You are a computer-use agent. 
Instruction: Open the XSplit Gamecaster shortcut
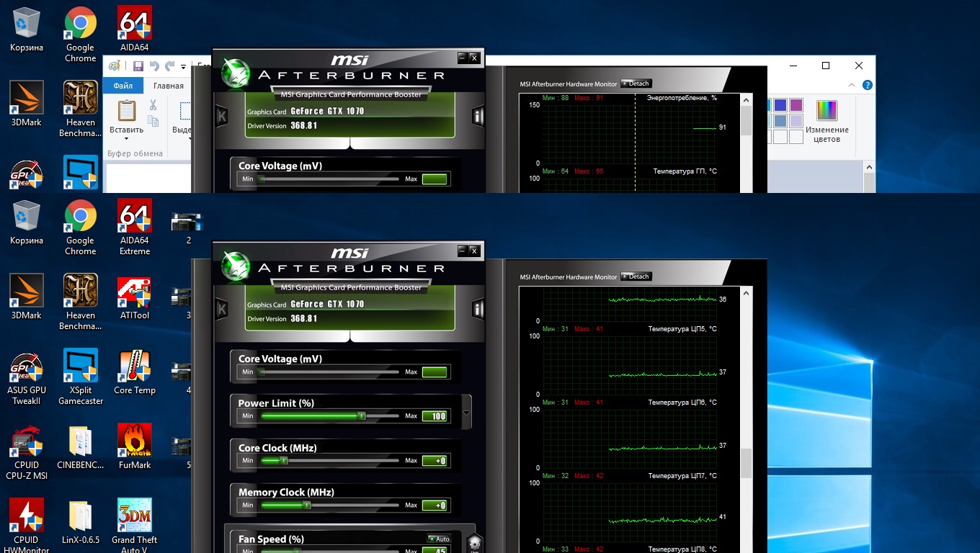[81, 378]
